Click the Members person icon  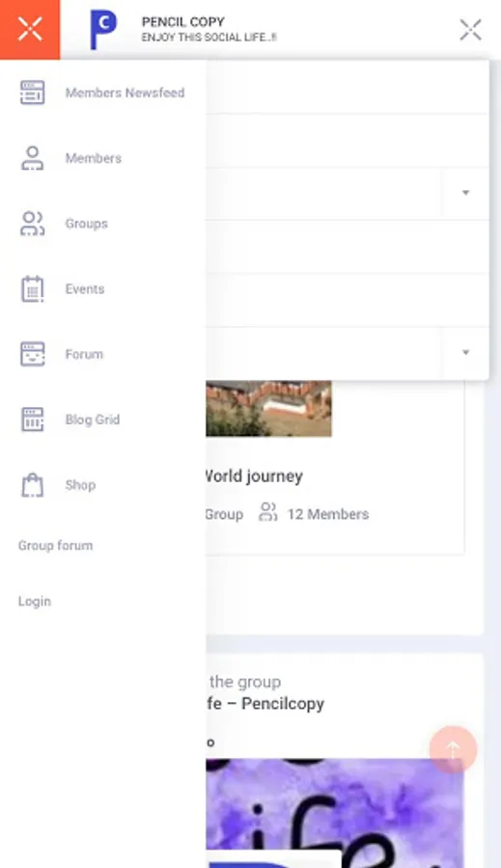tap(32, 158)
